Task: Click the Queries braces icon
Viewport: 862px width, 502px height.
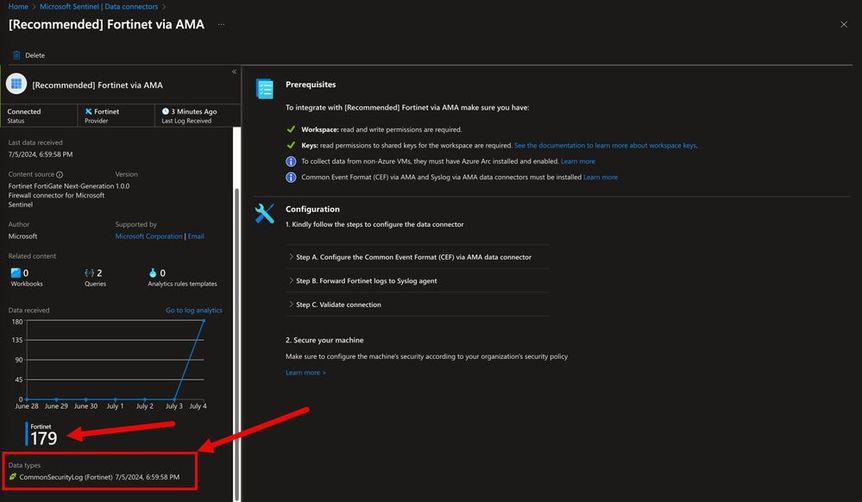Action: (89, 272)
